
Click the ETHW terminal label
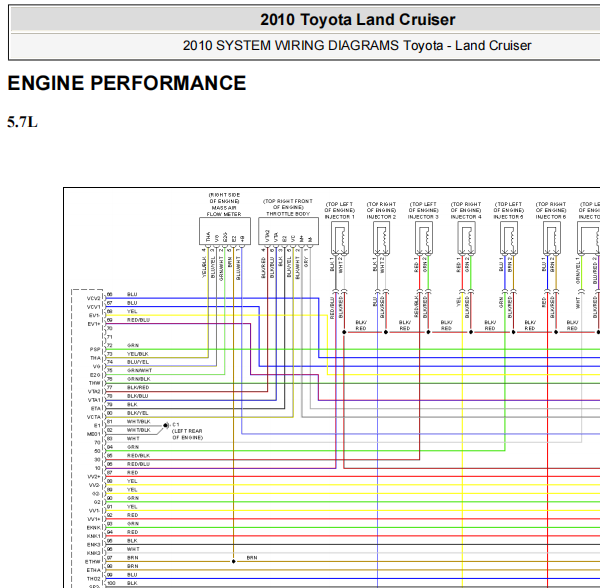click(93, 562)
